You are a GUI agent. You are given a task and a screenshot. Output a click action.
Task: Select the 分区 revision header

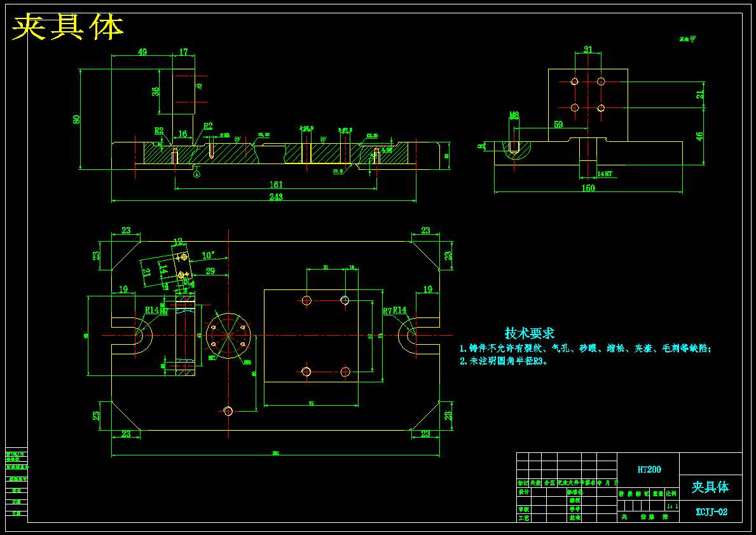pyautogui.click(x=549, y=483)
